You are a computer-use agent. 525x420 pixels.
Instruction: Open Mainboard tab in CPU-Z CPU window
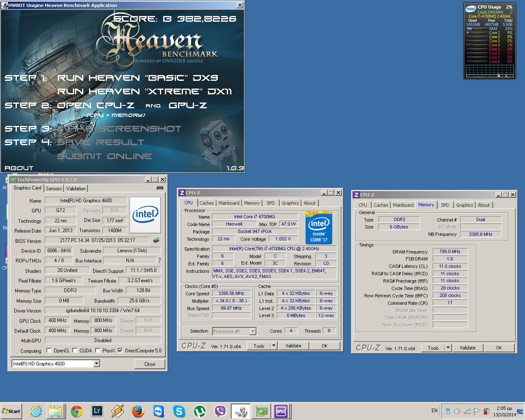coord(229,203)
